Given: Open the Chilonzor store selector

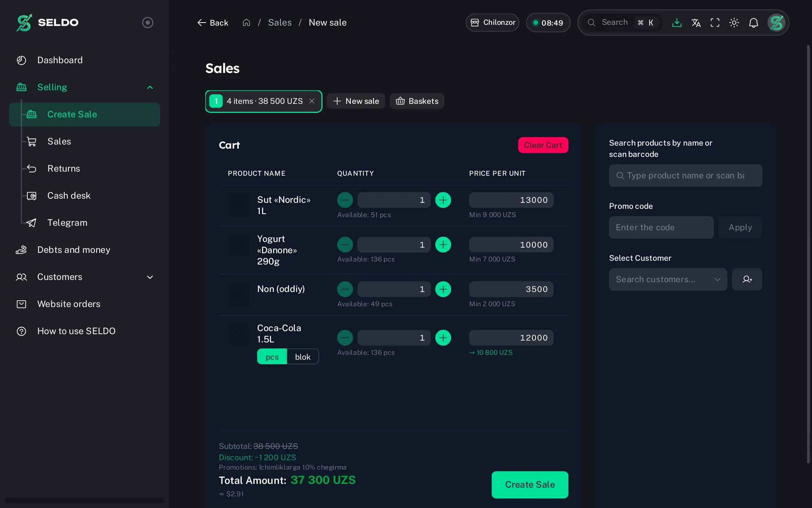Looking at the screenshot, I should point(492,23).
